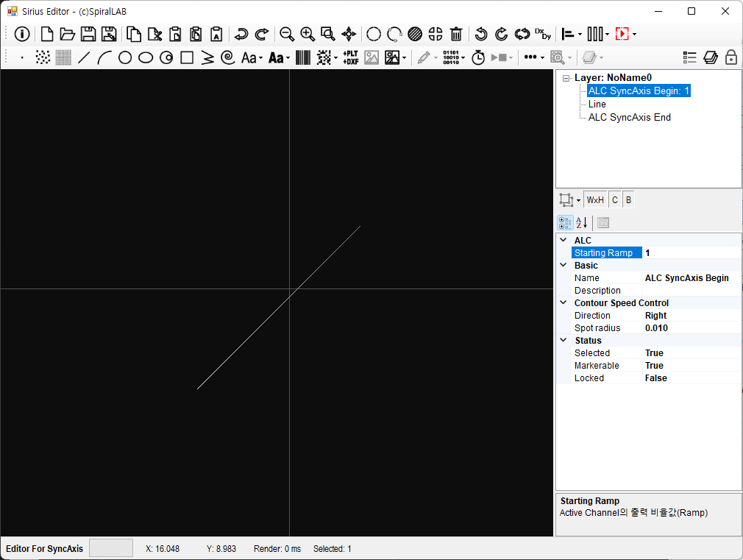Viewport: 743px width, 560px height.
Task: Click the Pan move arrows icon
Action: tap(349, 34)
